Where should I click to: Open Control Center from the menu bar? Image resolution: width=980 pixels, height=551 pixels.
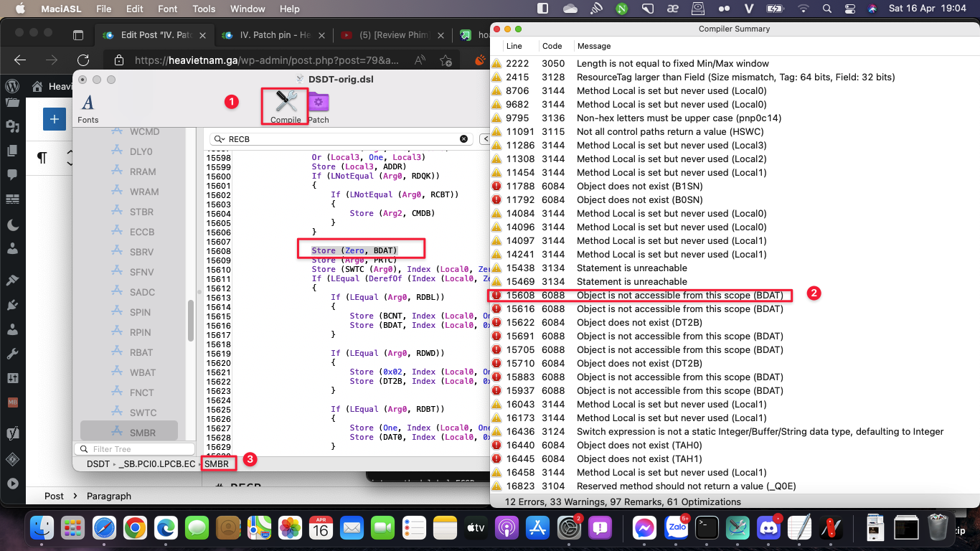[850, 9]
